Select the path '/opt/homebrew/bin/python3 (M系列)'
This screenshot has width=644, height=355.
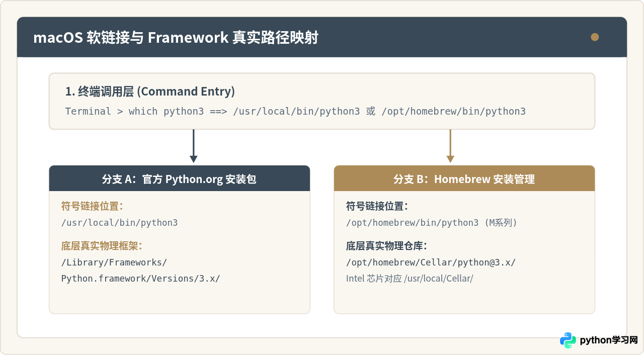pyautogui.click(x=432, y=222)
